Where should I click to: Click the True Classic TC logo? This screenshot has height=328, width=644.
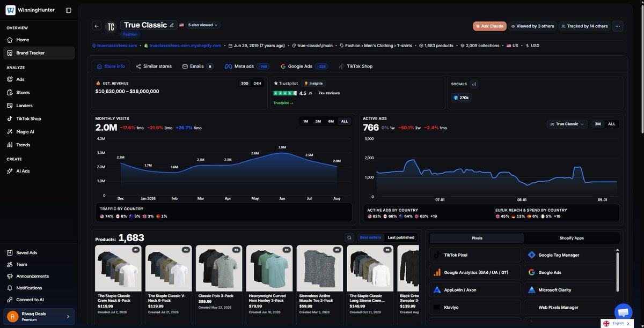(x=111, y=27)
